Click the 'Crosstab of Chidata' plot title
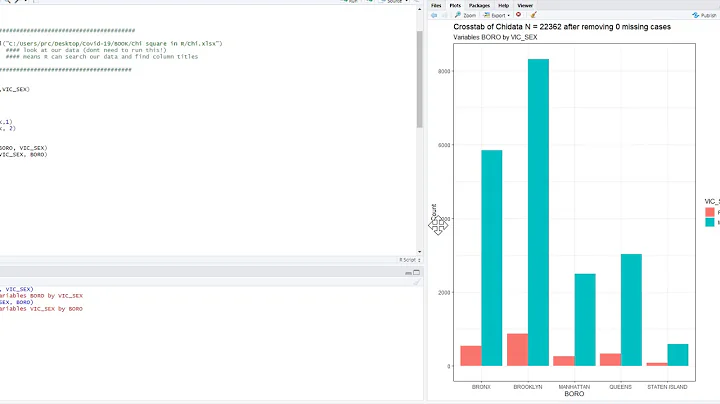This screenshot has width=720, height=404. pos(562,27)
